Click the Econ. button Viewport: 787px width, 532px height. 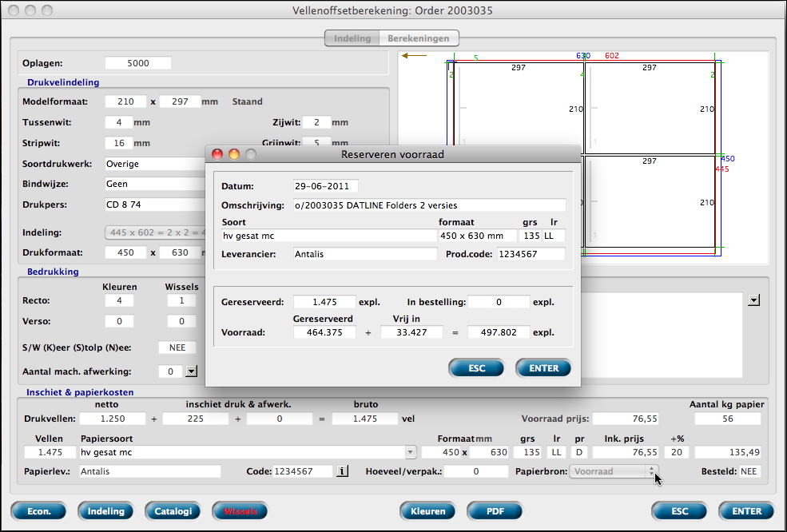(x=38, y=511)
